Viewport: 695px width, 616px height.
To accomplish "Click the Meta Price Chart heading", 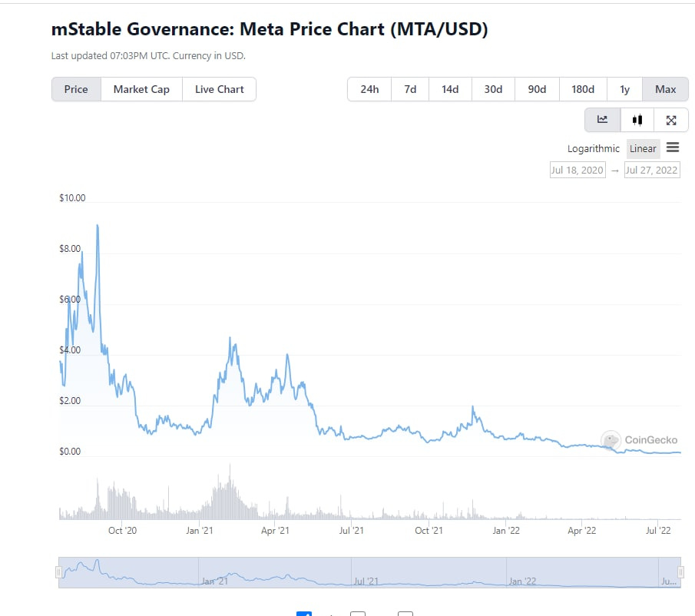I will point(270,29).
